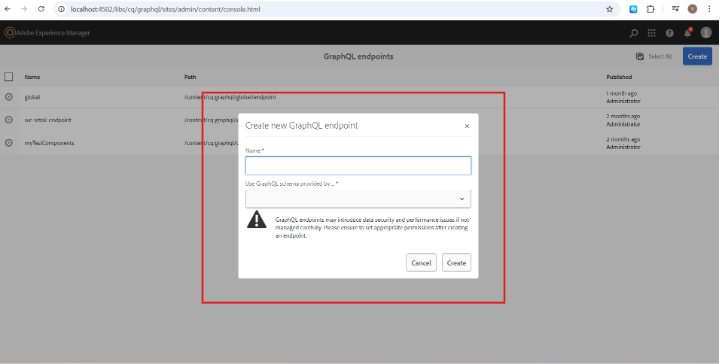Reload the page with refresh icon

point(41,9)
